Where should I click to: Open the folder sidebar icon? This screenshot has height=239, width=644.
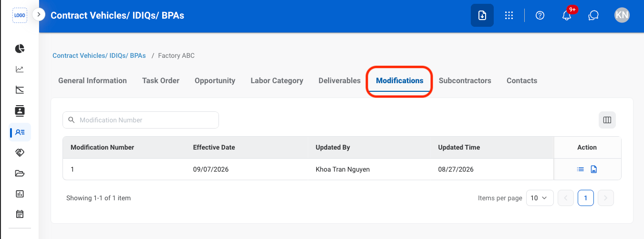20,173
